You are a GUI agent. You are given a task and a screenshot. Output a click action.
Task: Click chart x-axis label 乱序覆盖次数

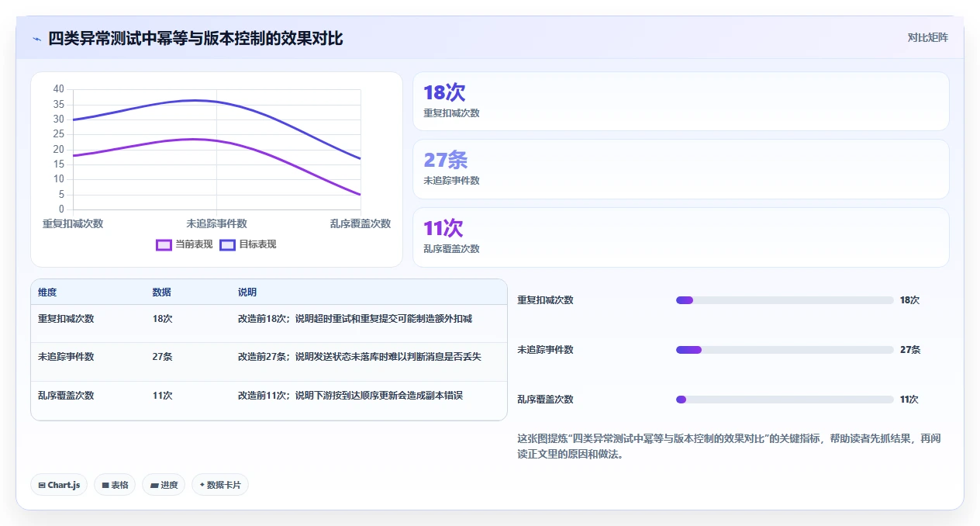click(361, 223)
